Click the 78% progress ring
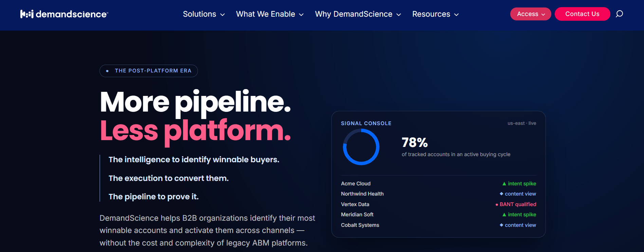This screenshot has width=644, height=252. click(361, 147)
